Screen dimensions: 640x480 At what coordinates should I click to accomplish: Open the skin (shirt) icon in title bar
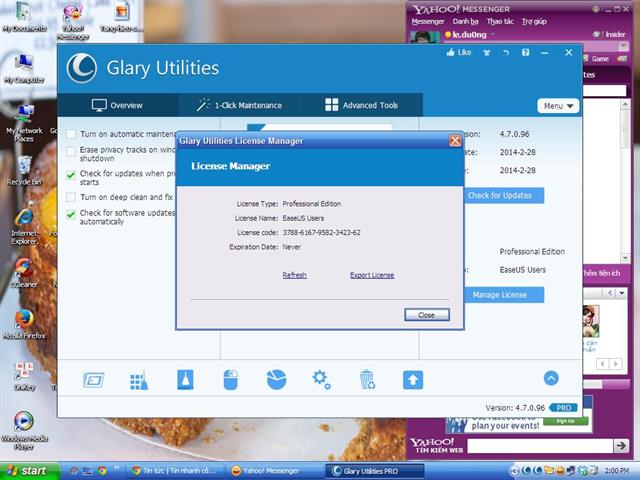tap(487, 53)
